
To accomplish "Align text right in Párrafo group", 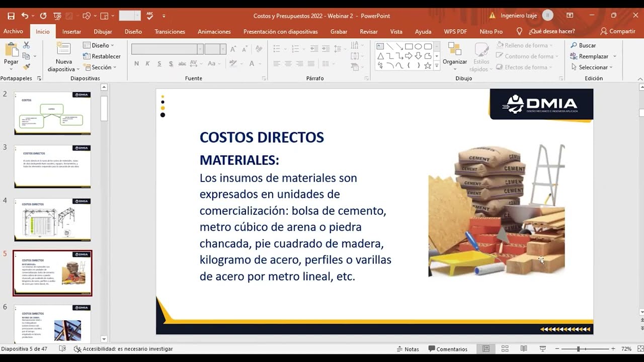I will click(x=299, y=64).
